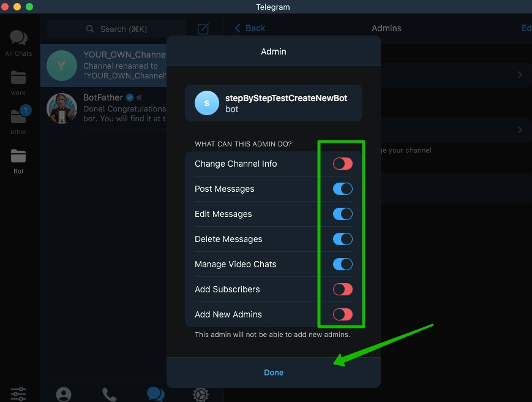532x402 pixels.
Task: Click the BotFather profile picture
Action: coord(61,108)
